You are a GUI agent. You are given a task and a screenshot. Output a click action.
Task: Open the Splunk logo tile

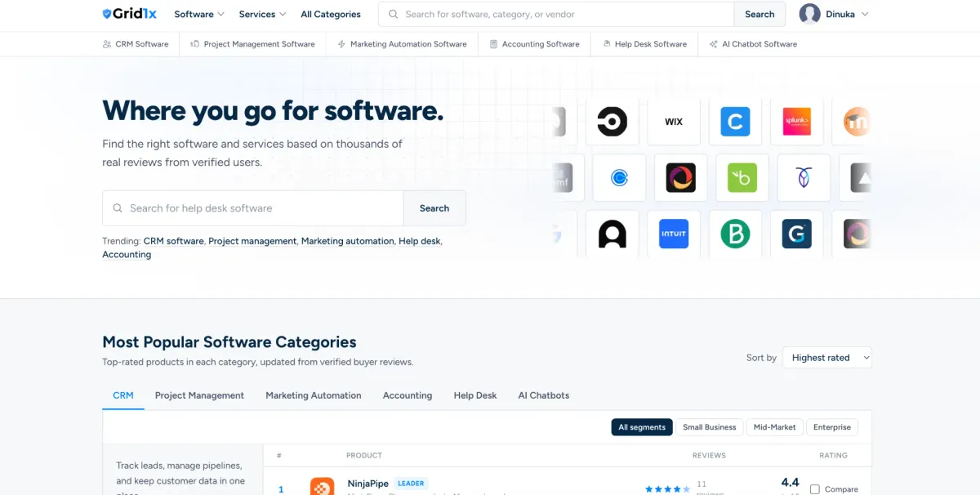tap(797, 122)
